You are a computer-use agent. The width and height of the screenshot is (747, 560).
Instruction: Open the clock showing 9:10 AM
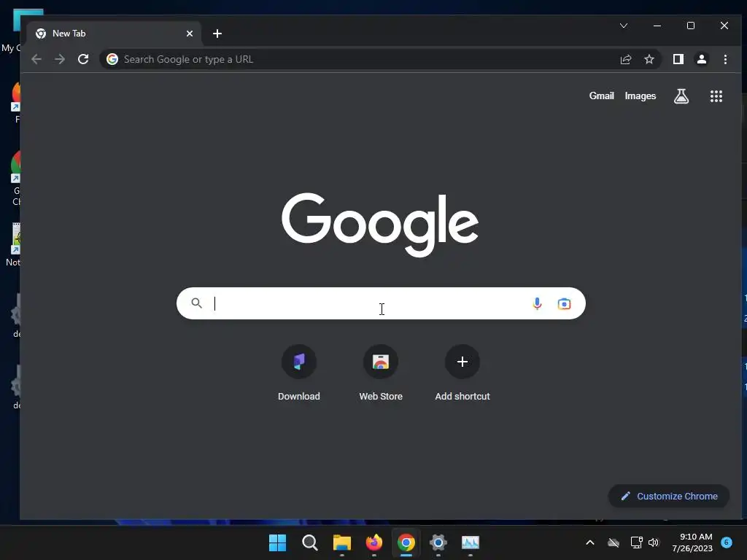pos(692,542)
